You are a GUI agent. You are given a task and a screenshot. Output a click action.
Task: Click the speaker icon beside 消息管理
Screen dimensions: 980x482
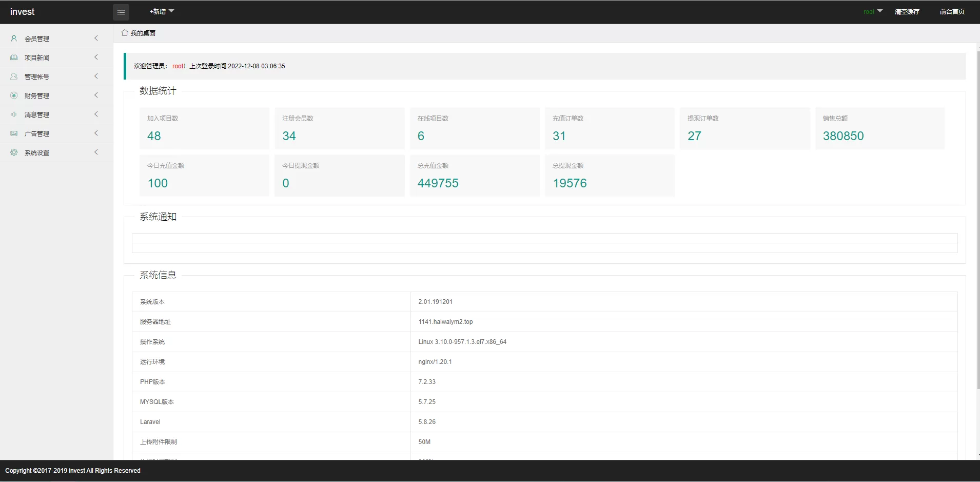coord(14,114)
